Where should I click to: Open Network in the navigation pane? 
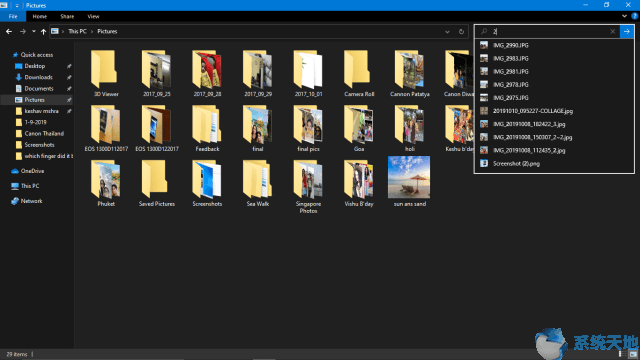[31, 201]
